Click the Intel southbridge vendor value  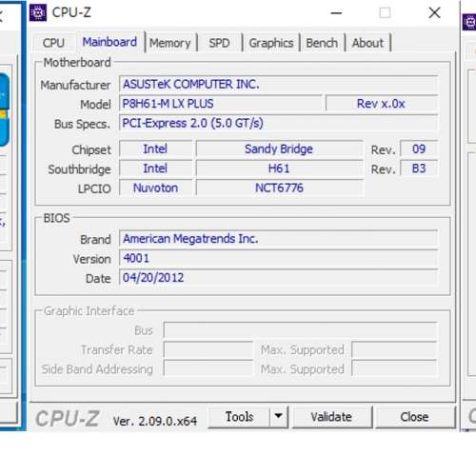click(x=156, y=169)
